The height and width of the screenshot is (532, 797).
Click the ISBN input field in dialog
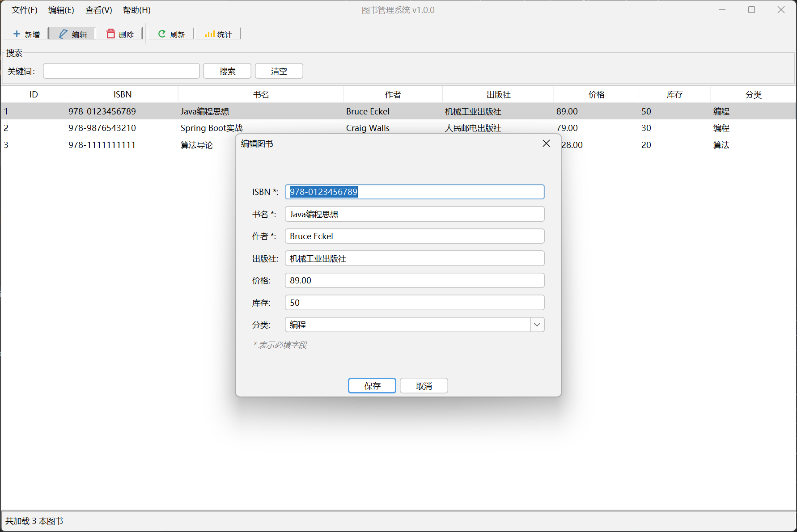[415, 192]
